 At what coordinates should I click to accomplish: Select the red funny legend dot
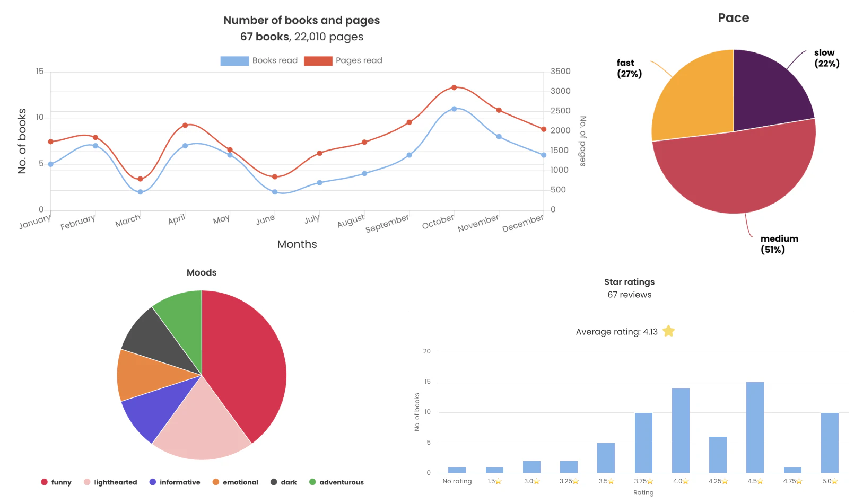43,482
